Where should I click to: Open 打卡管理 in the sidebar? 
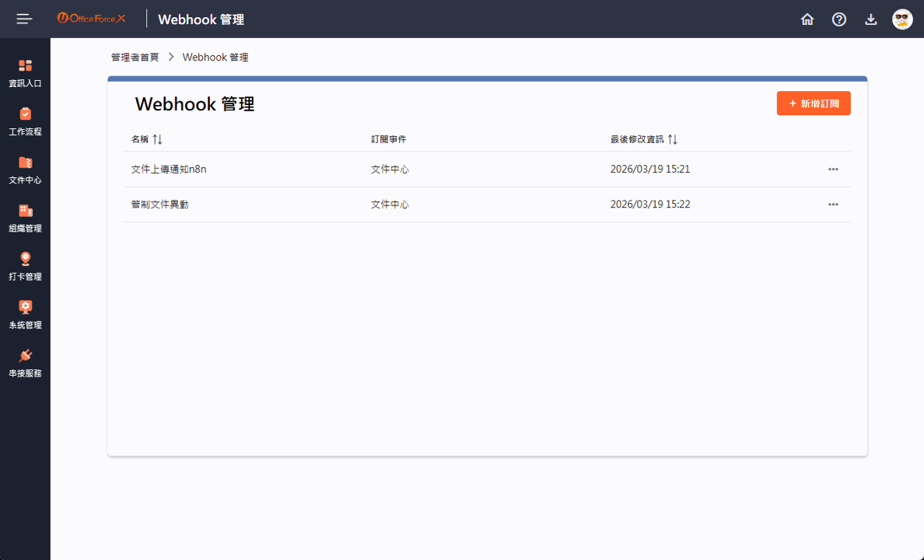click(25, 266)
